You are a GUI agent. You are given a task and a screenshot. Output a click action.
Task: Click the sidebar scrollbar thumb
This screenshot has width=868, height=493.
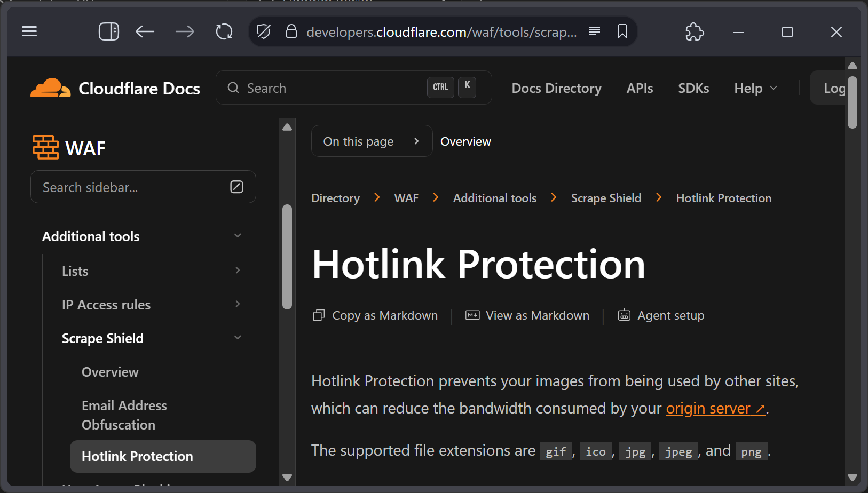pos(287,257)
